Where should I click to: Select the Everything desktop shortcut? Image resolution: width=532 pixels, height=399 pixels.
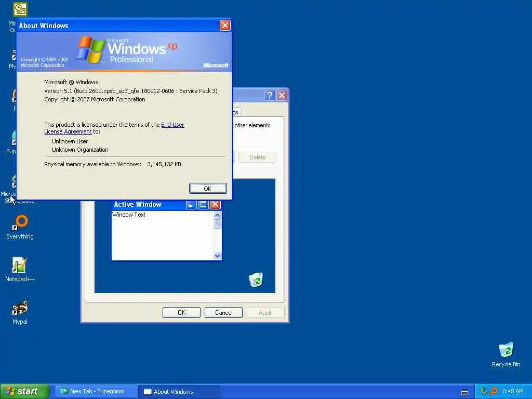(20, 227)
